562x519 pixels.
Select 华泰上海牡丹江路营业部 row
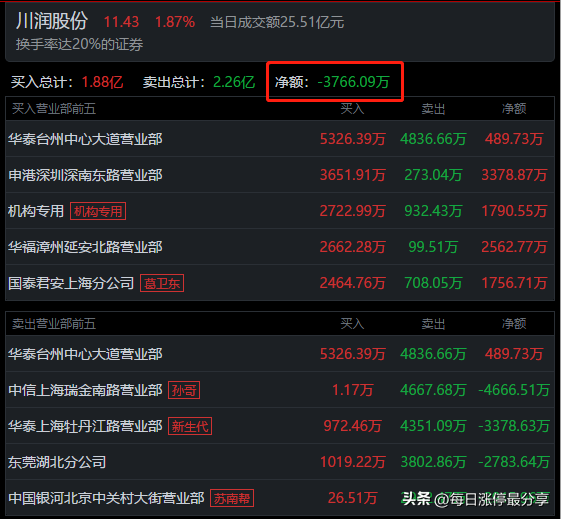pyautogui.click(x=280, y=426)
